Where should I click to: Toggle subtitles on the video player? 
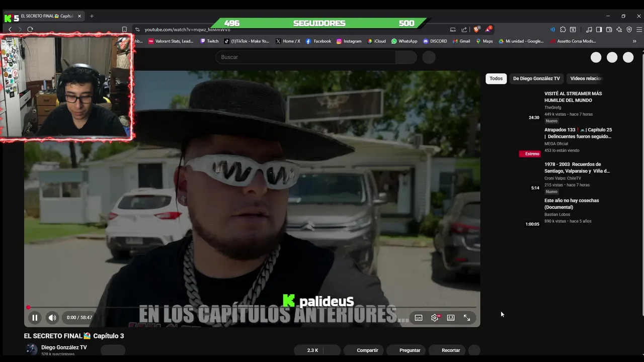(419, 318)
